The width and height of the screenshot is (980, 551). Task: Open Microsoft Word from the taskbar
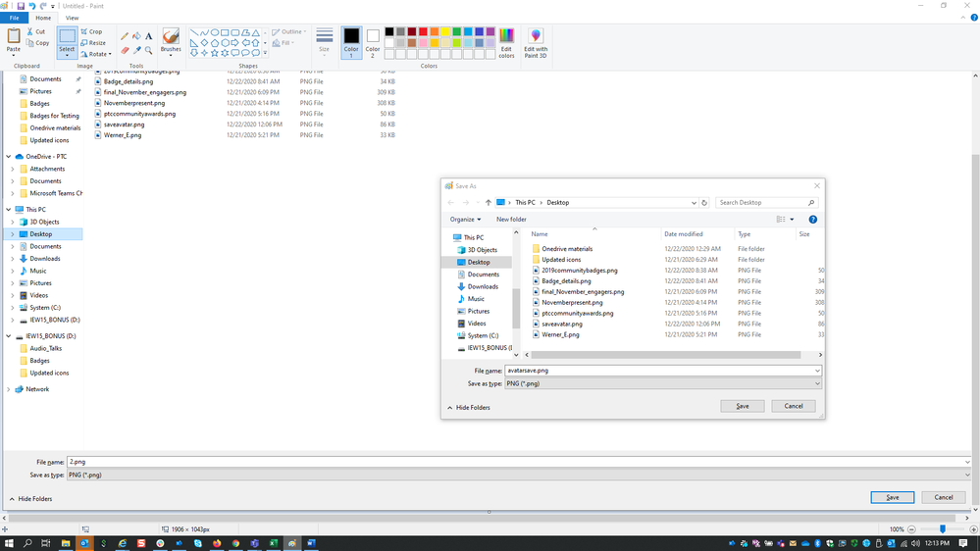click(x=311, y=543)
